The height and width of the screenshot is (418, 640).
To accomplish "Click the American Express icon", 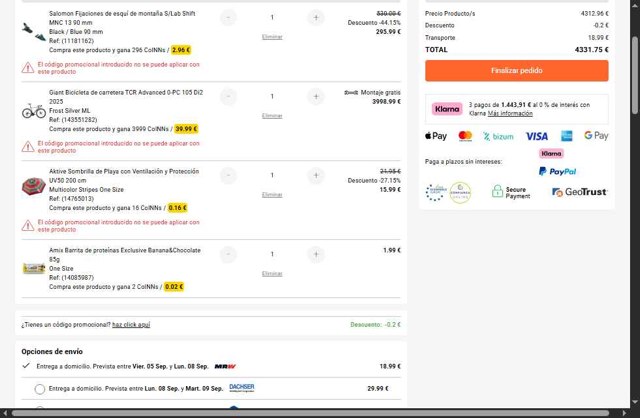I will 567,136.
